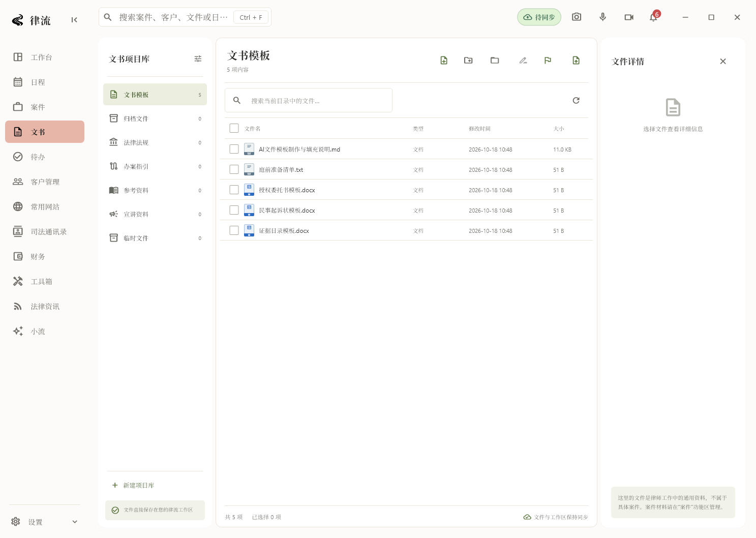
Task: Open the notifications bell
Action: click(x=654, y=17)
